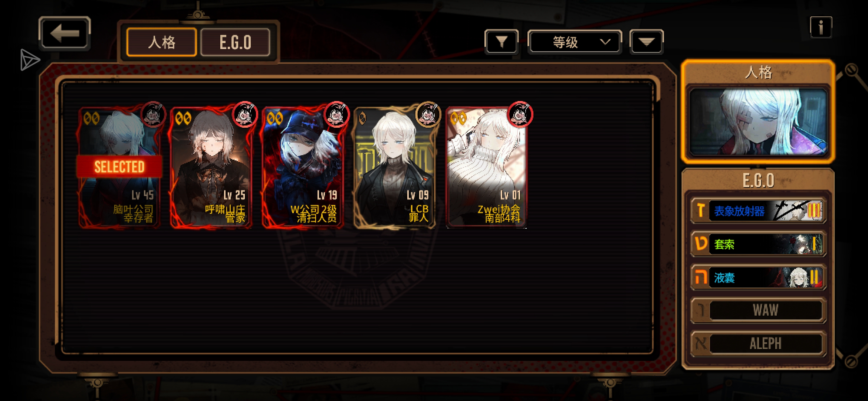Click the chevron inside the 等级 selector
Screen dimensions: 868x401
pyautogui.click(x=605, y=42)
